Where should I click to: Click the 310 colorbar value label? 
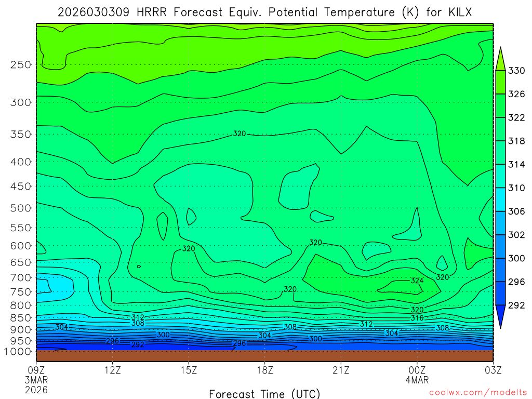coord(516,188)
